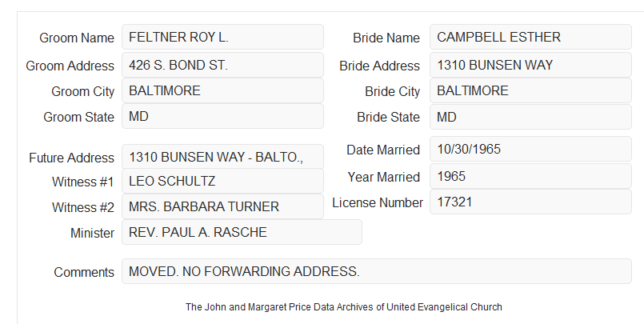The width and height of the screenshot is (644, 324).
Task: Click the Groom State field showing MD
Action: [222, 116]
